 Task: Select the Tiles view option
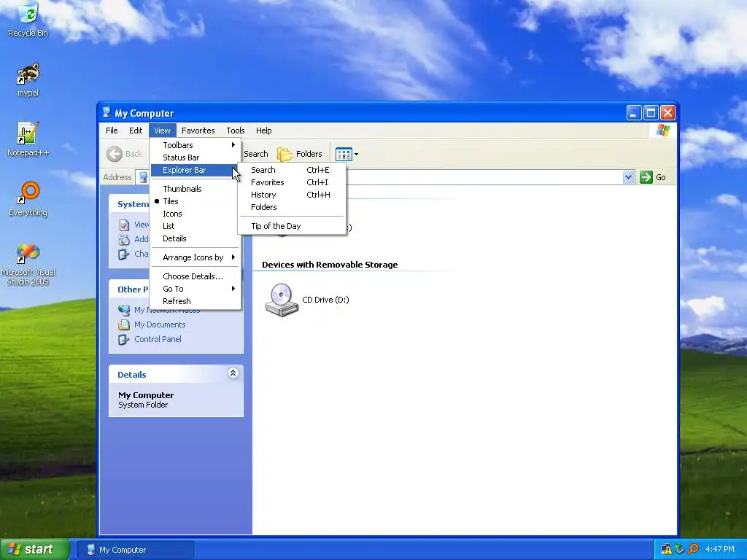196,201
